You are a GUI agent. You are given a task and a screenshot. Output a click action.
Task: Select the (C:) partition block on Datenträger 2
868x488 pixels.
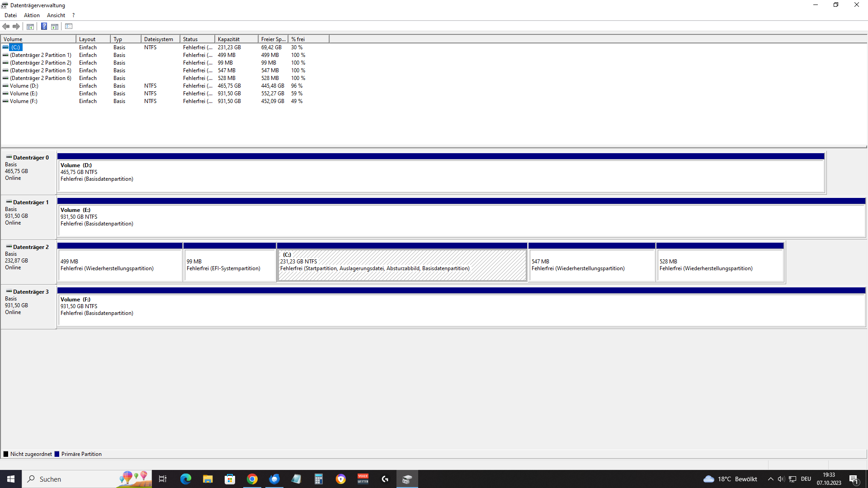(x=401, y=266)
